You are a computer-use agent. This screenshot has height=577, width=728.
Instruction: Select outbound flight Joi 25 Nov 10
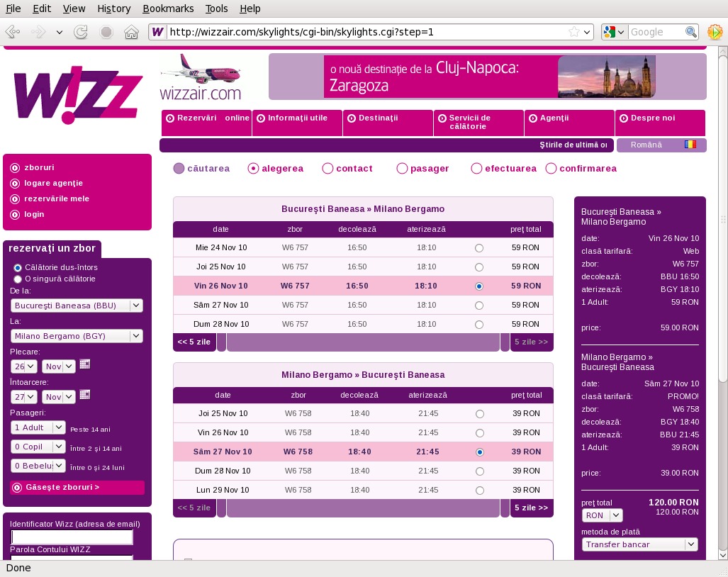click(x=479, y=267)
